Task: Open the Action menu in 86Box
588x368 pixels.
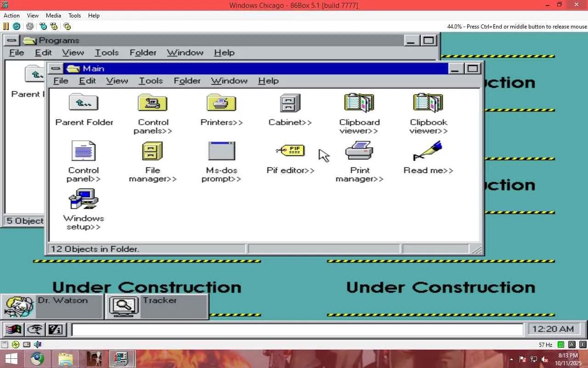Action: pos(12,16)
